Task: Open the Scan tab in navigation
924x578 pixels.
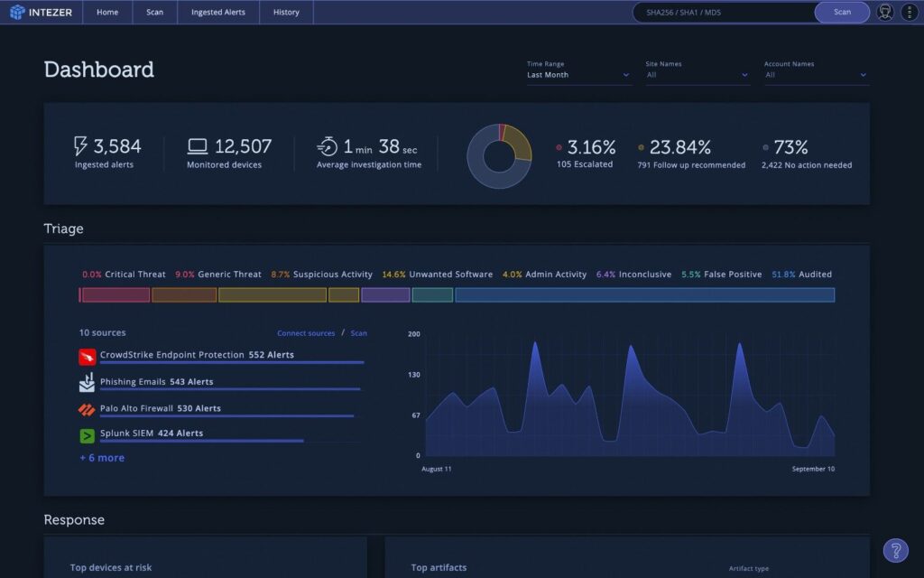Action: click(x=154, y=12)
